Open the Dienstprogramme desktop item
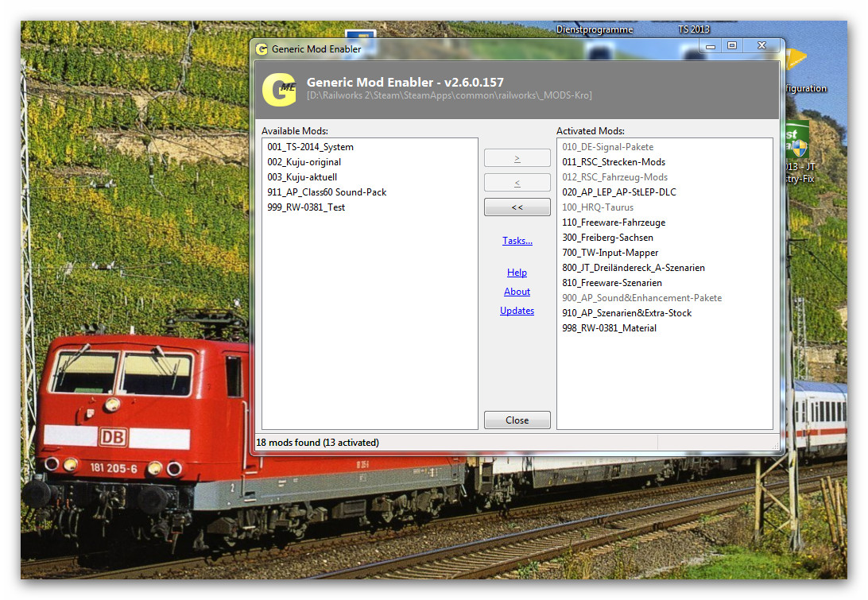 click(x=595, y=29)
